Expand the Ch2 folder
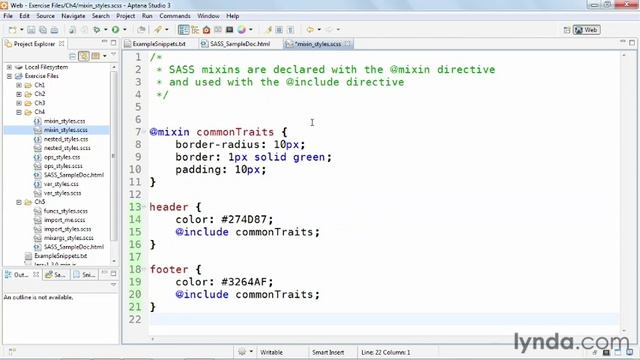This screenshot has width=640, height=360. pos(19,94)
